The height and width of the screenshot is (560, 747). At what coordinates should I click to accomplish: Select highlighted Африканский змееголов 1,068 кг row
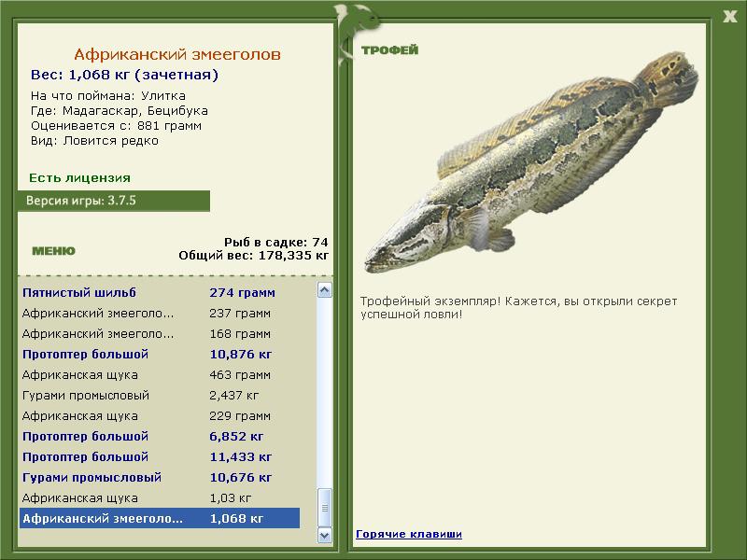pos(160,518)
